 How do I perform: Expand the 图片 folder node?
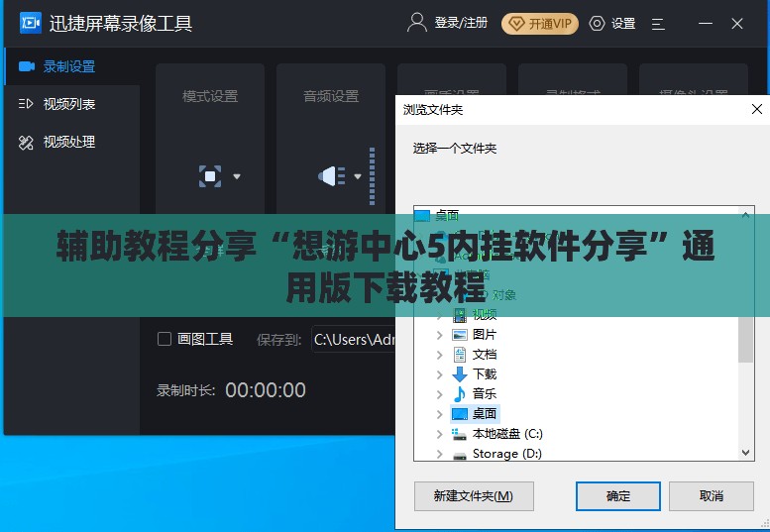[440, 335]
